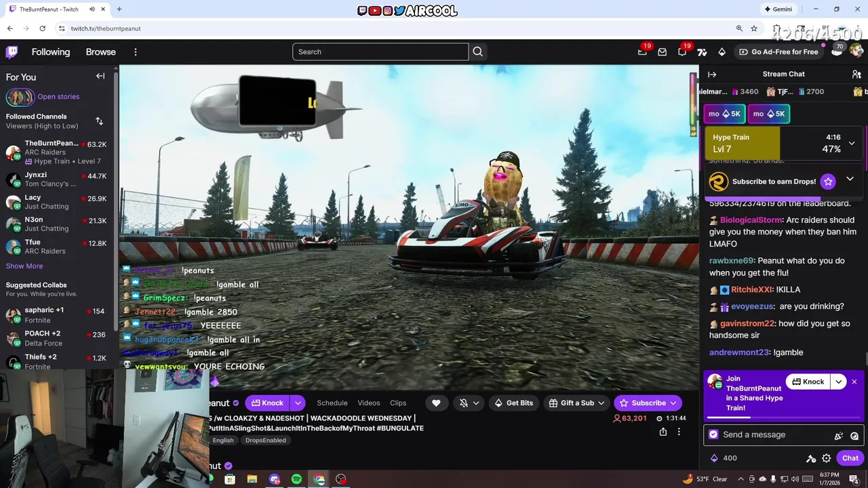Expand Show More followed channels

24,266
